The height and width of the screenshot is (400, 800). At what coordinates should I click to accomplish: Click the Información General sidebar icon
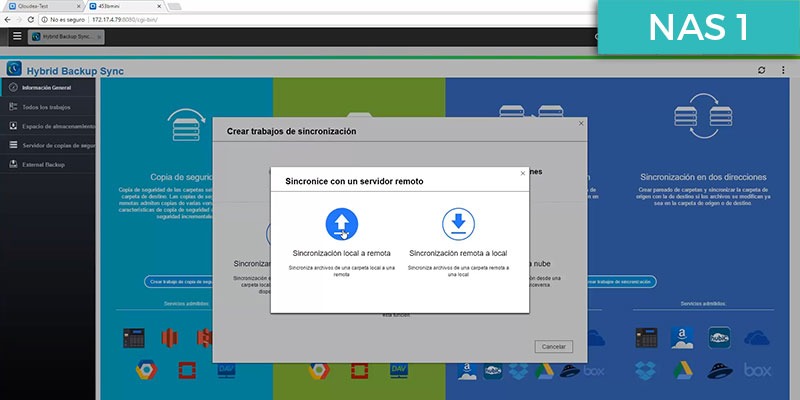(x=13, y=88)
